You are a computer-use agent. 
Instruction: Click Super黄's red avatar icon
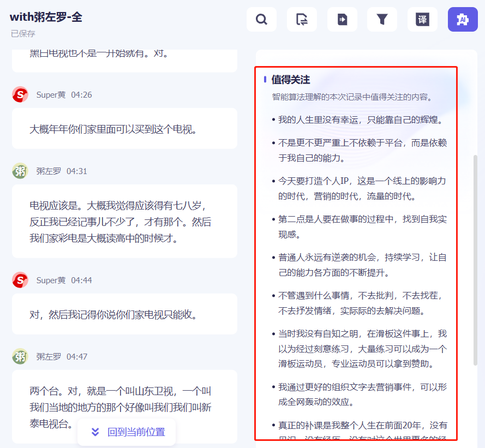tap(20, 94)
